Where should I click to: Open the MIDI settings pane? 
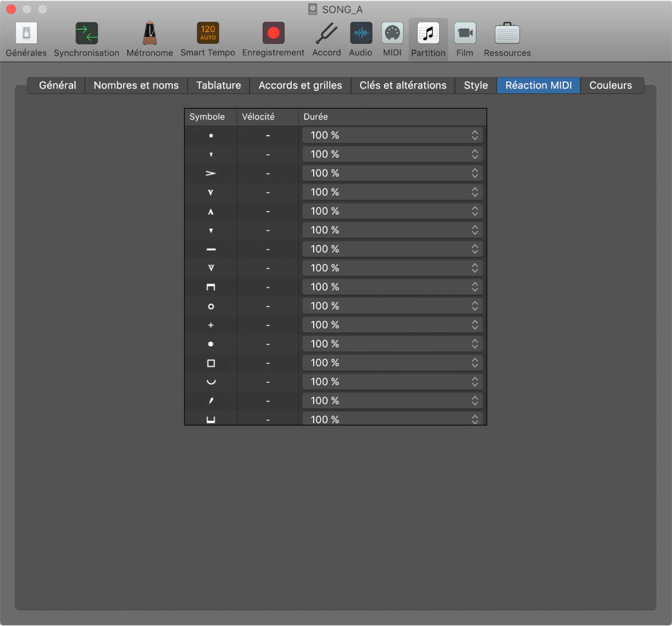click(x=392, y=39)
